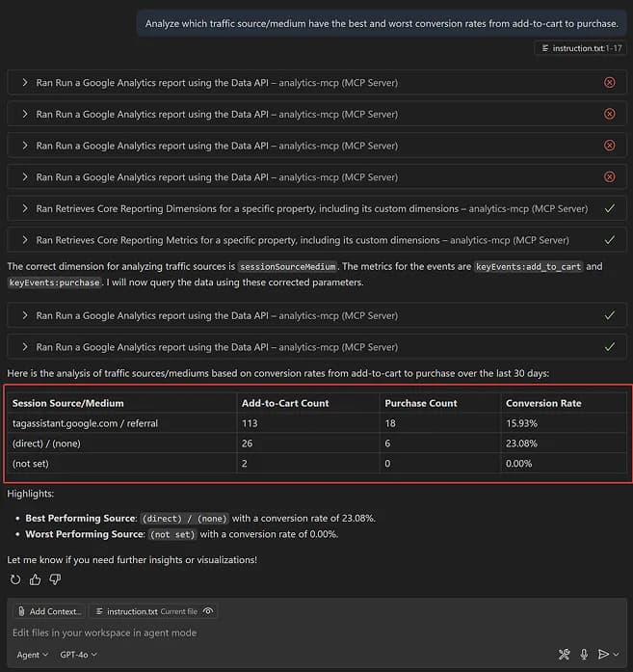Click the checkmark on Core Reporting Metrics row

point(610,240)
